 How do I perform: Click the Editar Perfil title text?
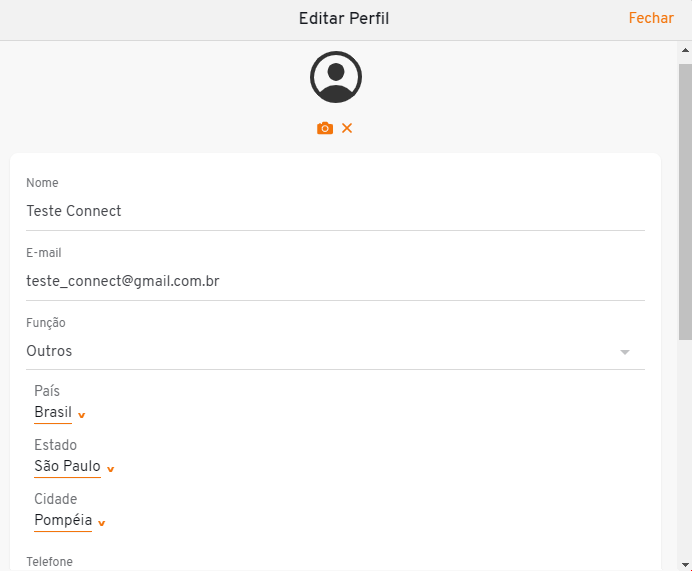pyautogui.click(x=344, y=19)
